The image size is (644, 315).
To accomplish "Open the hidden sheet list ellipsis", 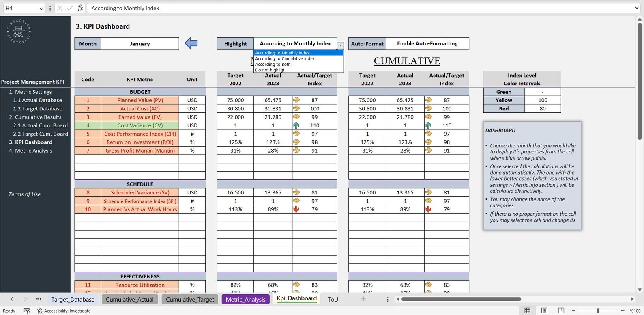I will (39, 299).
